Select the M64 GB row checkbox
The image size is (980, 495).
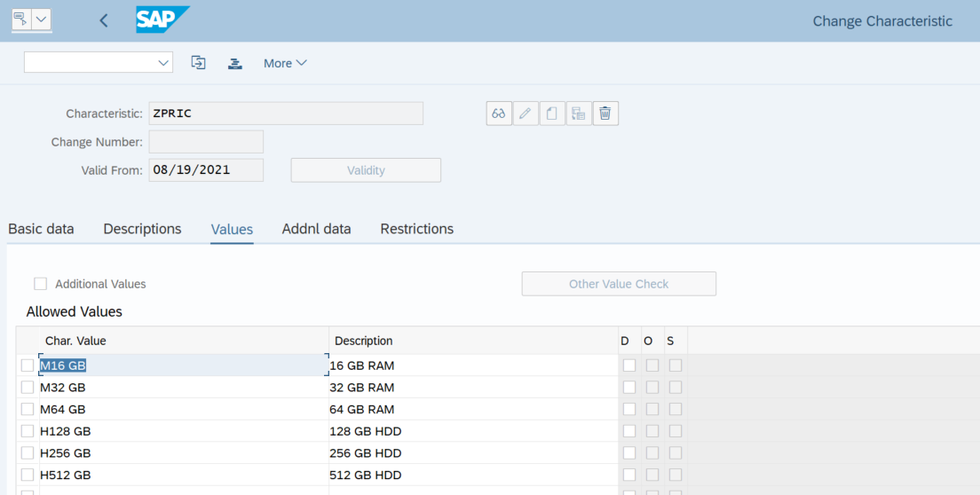(x=28, y=409)
